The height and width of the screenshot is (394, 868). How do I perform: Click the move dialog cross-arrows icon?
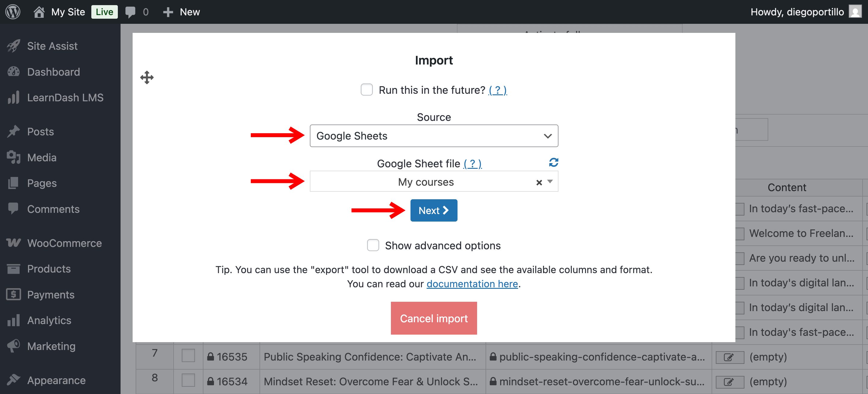click(147, 77)
